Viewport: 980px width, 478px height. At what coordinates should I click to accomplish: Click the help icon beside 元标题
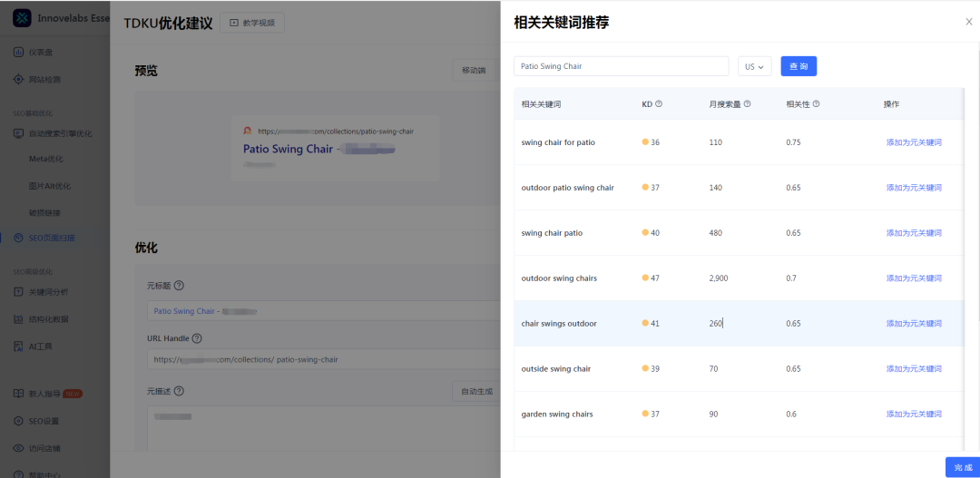click(x=179, y=286)
